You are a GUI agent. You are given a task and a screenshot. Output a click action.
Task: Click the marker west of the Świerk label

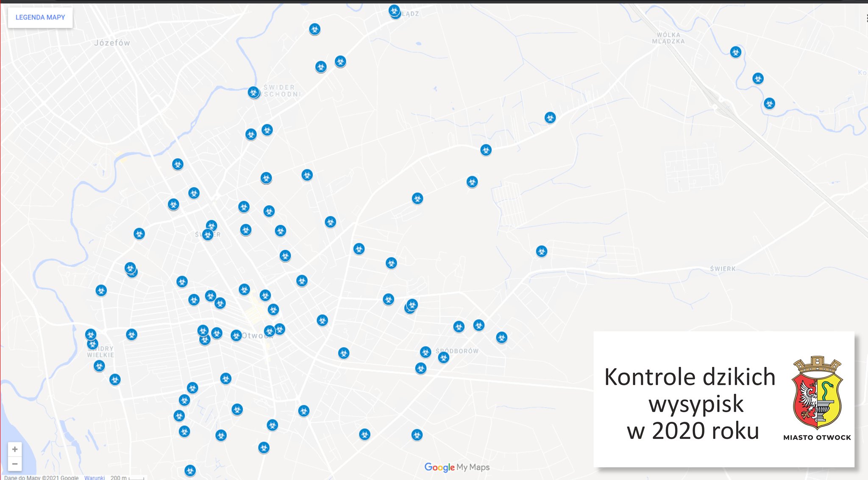pos(541,251)
